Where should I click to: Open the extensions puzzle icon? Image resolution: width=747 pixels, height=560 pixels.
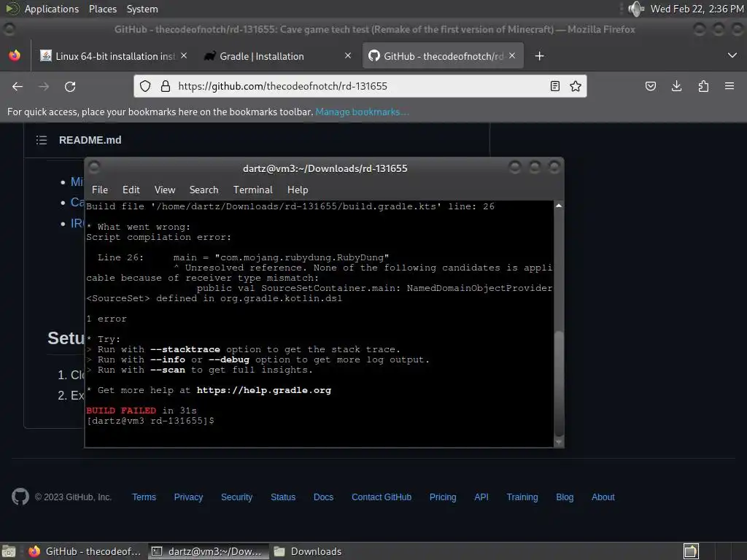tap(703, 86)
